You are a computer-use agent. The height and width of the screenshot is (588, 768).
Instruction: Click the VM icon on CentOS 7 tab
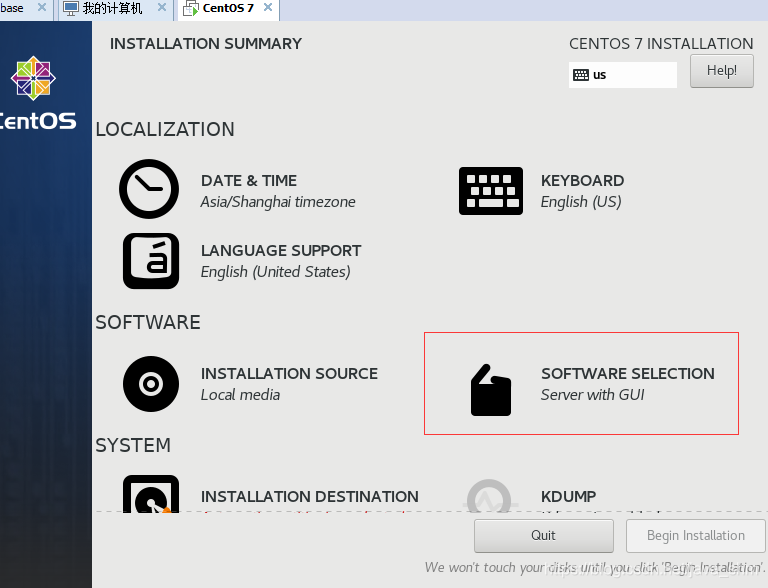[191, 8]
